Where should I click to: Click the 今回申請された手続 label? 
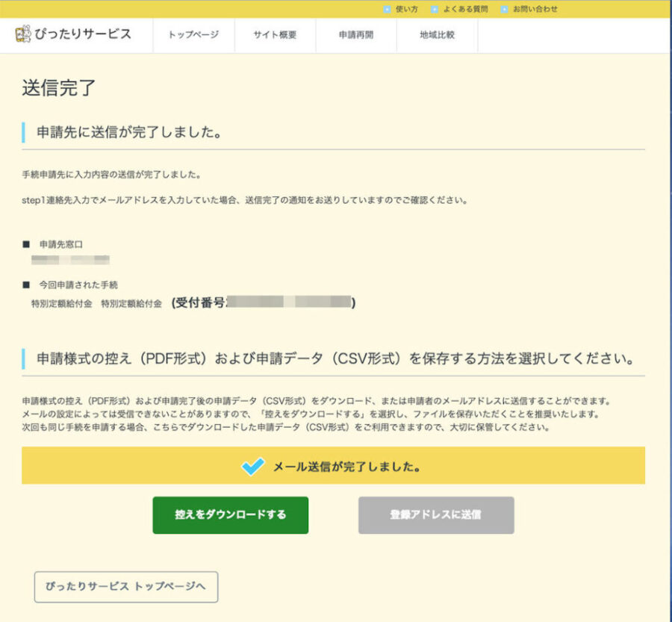tap(78, 284)
